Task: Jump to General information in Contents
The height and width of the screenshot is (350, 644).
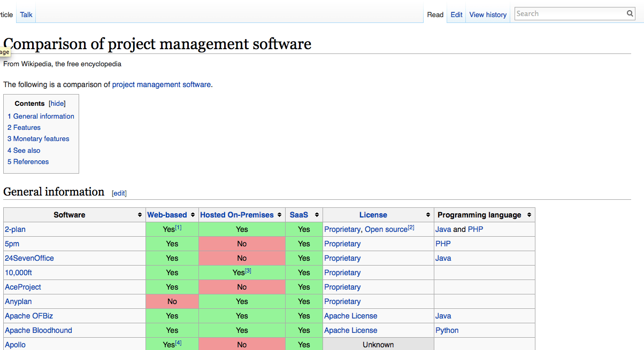Action: (41, 116)
